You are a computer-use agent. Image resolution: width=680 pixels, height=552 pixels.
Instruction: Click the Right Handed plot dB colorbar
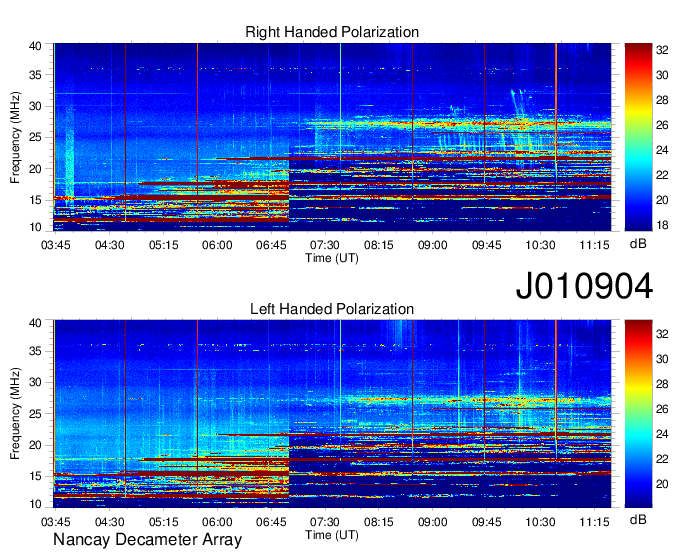[638, 137]
